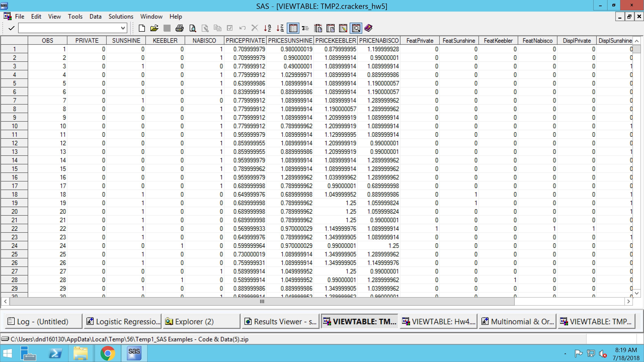The width and height of the screenshot is (644, 362).
Task: Toggle Form View mode in toolbar
Action: 305,28
